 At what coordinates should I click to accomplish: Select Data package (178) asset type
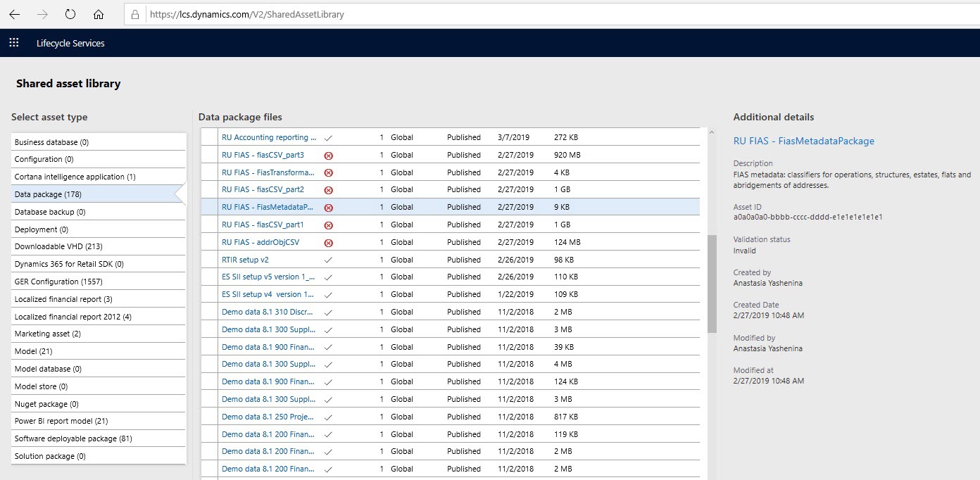[x=99, y=194]
